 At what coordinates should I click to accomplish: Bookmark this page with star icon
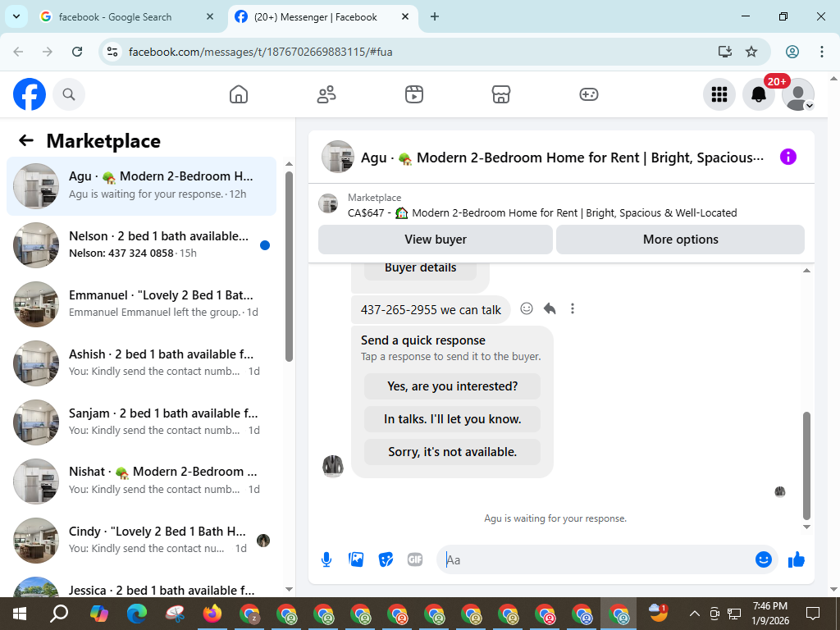[751, 52]
